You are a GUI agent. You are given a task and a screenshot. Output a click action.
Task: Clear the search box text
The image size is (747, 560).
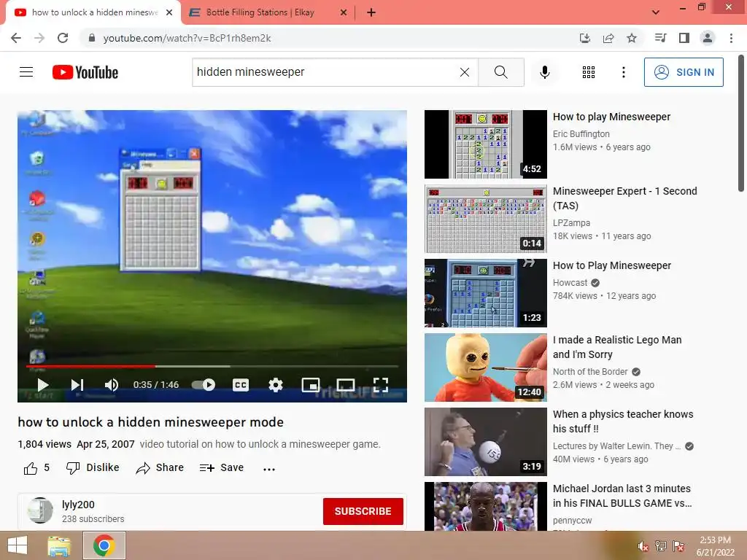coord(465,72)
